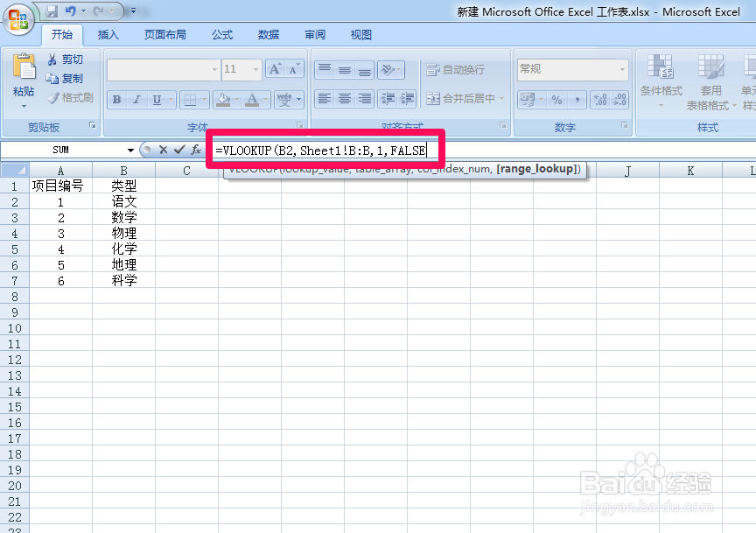The height and width of the screenshot is (533, 756).
Task: Toggle underline formatting
Action: pos(157,100)
